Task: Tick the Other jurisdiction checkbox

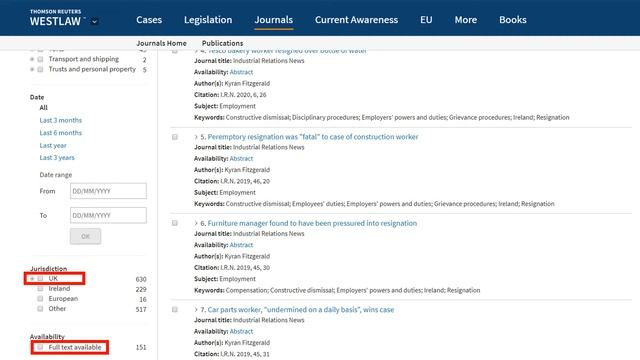Action: (40, 309)
